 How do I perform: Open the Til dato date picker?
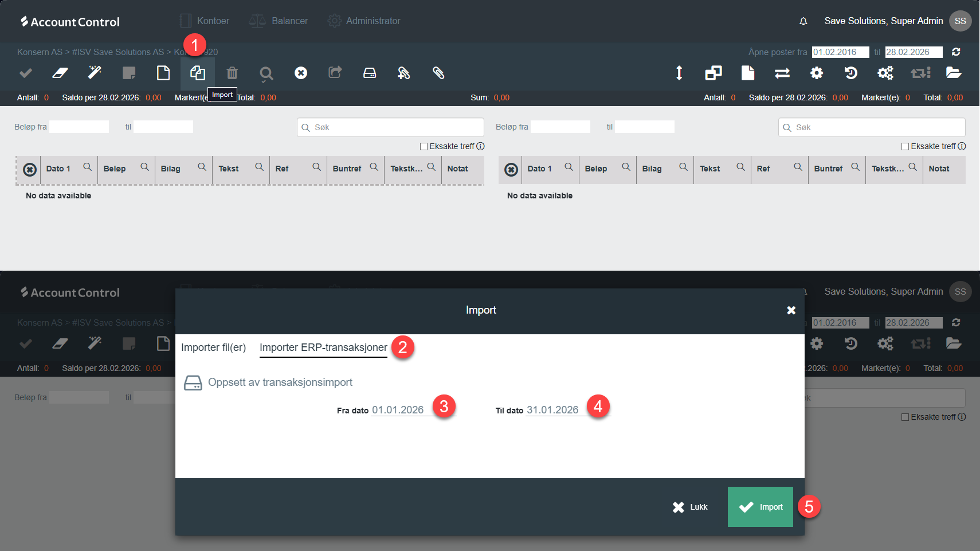pyautogui.click(x=553, y=410)
